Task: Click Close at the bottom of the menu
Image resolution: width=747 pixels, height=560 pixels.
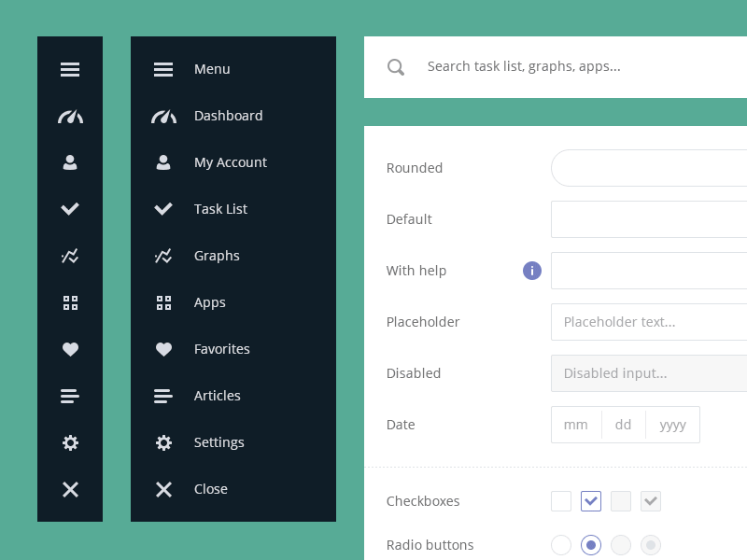Action: [x=210, y=489]
